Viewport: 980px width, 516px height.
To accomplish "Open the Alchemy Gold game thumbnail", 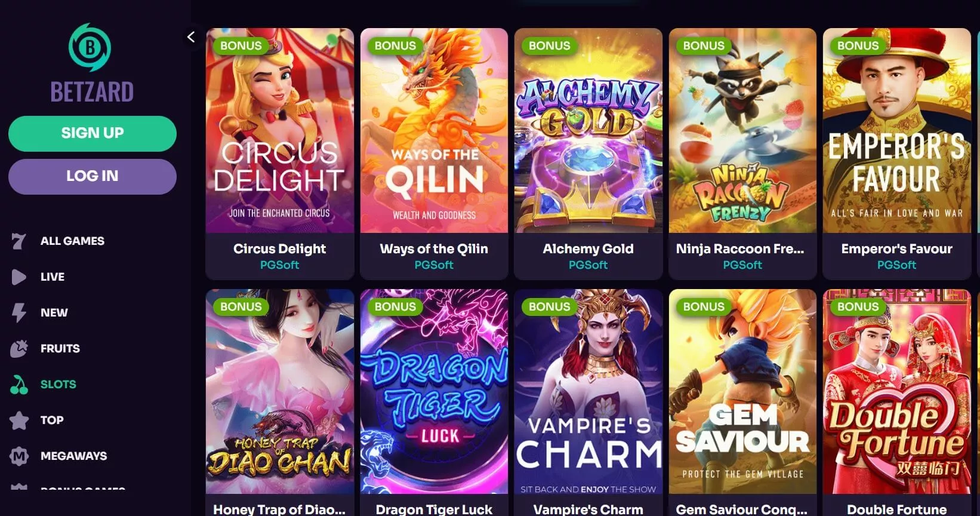I will pos(588,131).
